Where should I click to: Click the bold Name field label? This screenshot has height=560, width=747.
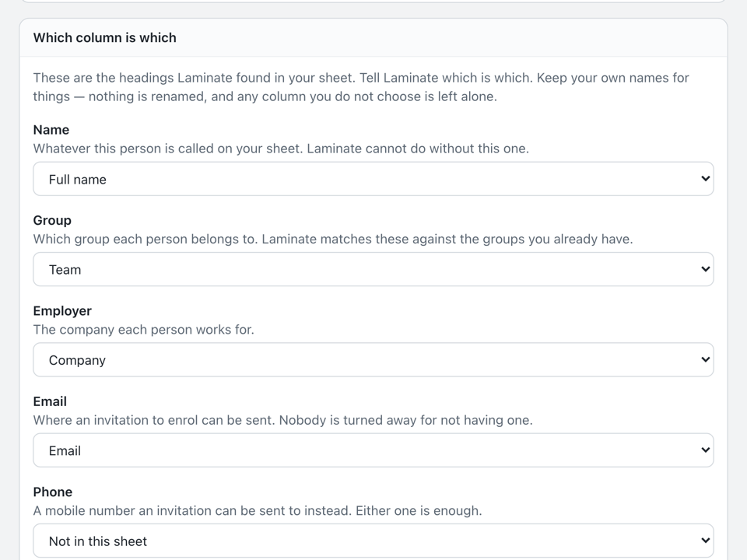coord(51,130)
